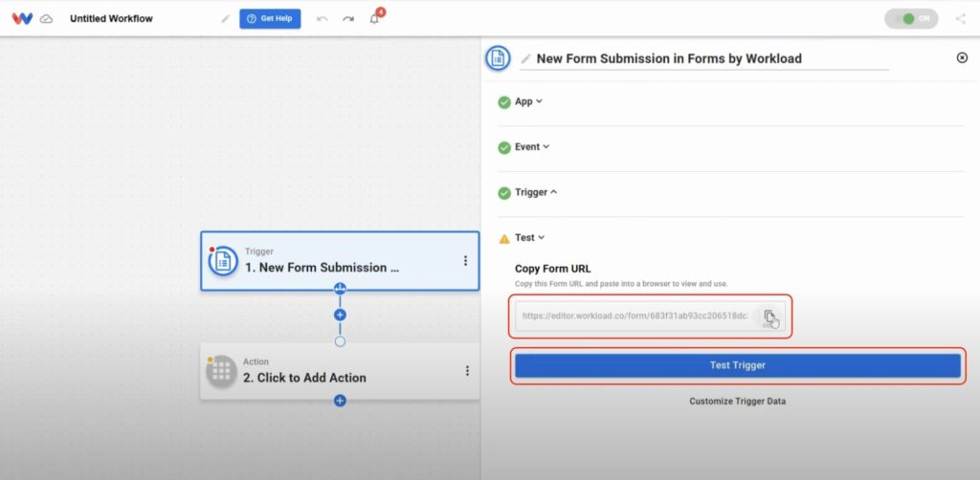Expand the Event section
The width and height of the screenshot is (980, 480).
[x=532, y=146]
